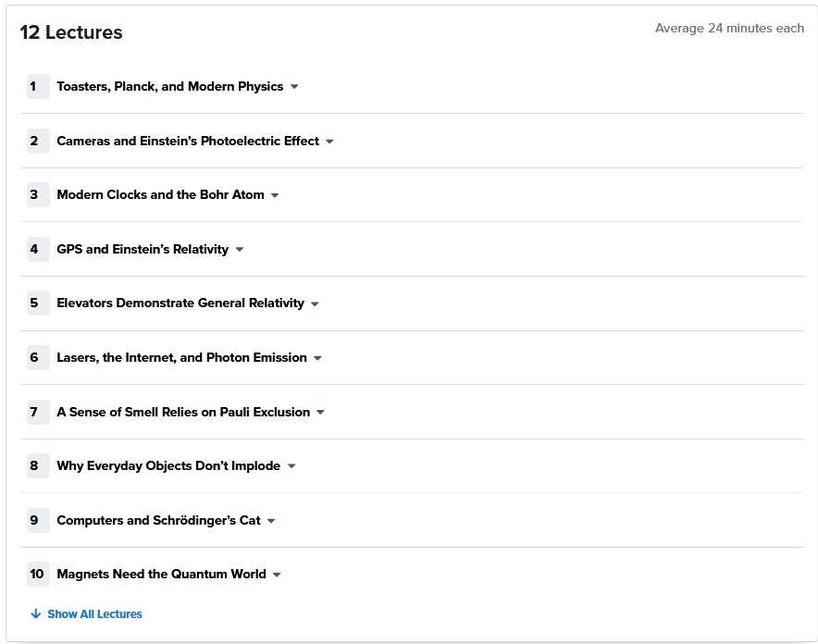Expand arrow for Elevators Demonstrate General Relativity
Image resolution: width=818 pixels, height=644 pixels.
click(315, 304)
